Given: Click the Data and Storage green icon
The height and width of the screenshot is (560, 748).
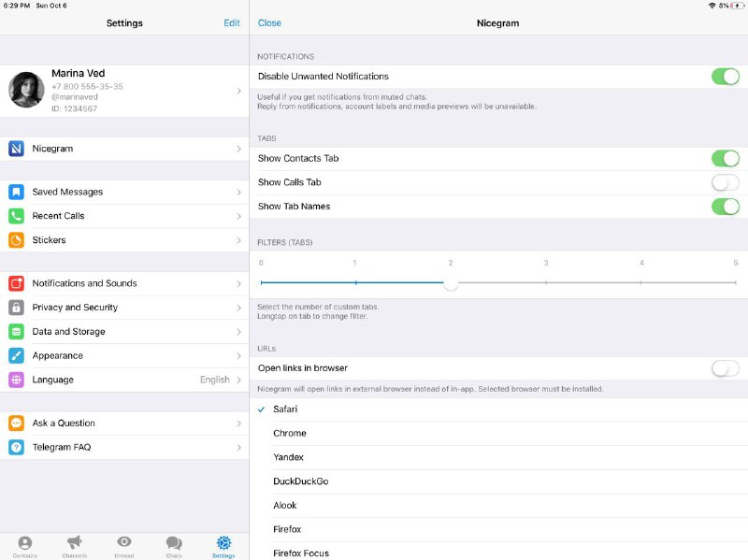Looking at the screenshot, I should [16, 332].
